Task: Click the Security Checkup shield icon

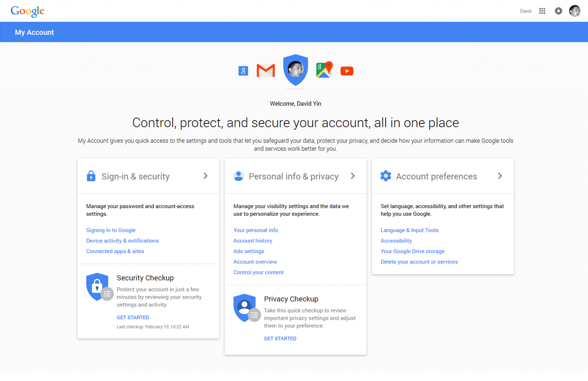Action: pyautogui.click(x=98, y=286)
